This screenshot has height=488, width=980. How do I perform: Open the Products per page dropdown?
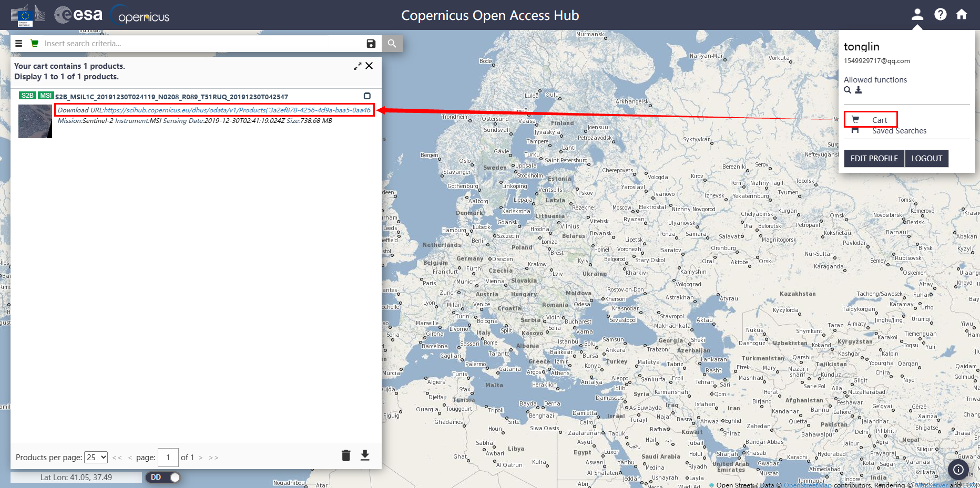(x=96, y=458)
